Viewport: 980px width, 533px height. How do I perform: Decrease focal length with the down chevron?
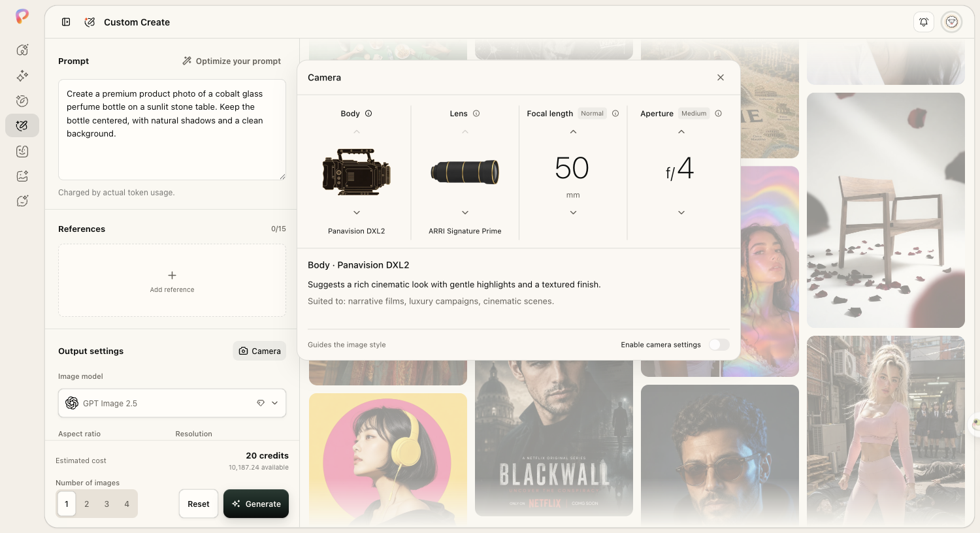[x=573, y=213]
